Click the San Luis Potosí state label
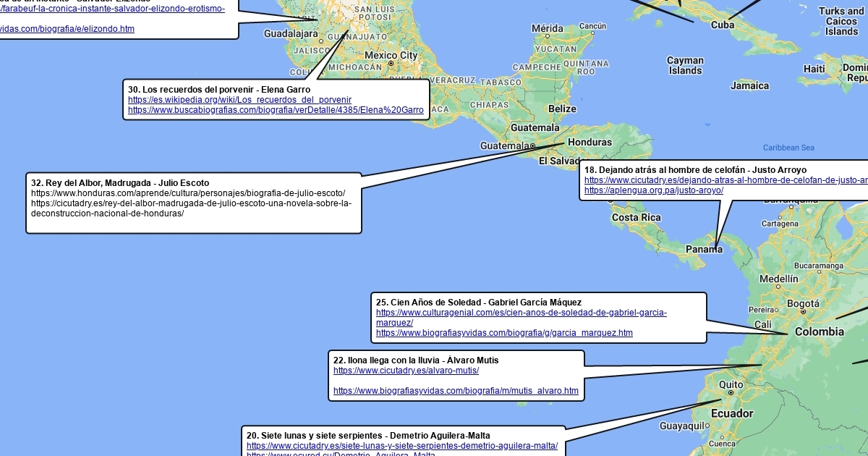Viewport: 868px width, 456px height. click(375, 12)
